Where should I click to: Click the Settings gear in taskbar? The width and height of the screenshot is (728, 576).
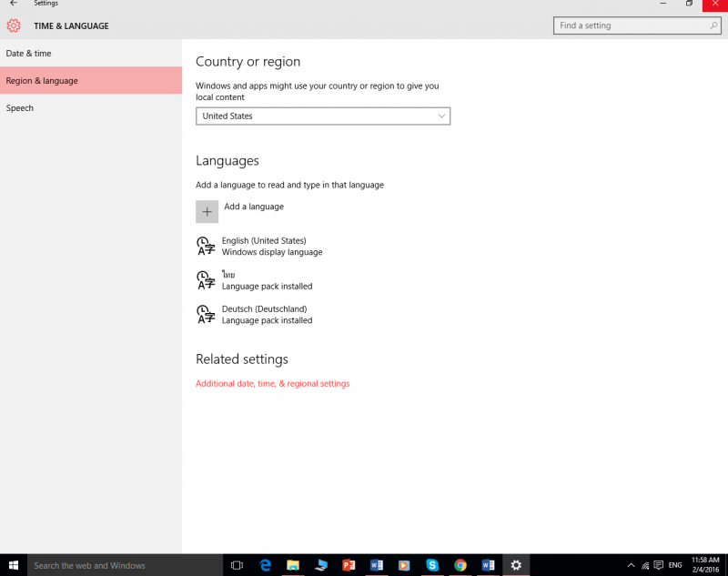pos(516,565)
